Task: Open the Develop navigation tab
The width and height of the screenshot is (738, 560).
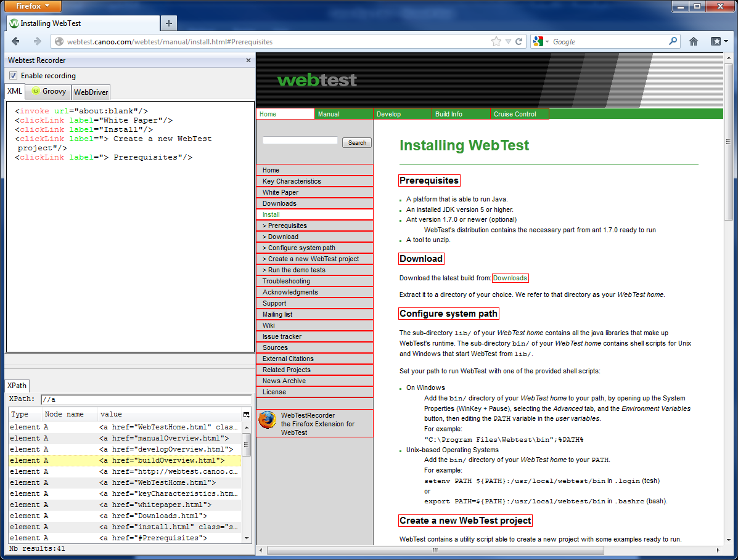Action: [x=403, y=114]
